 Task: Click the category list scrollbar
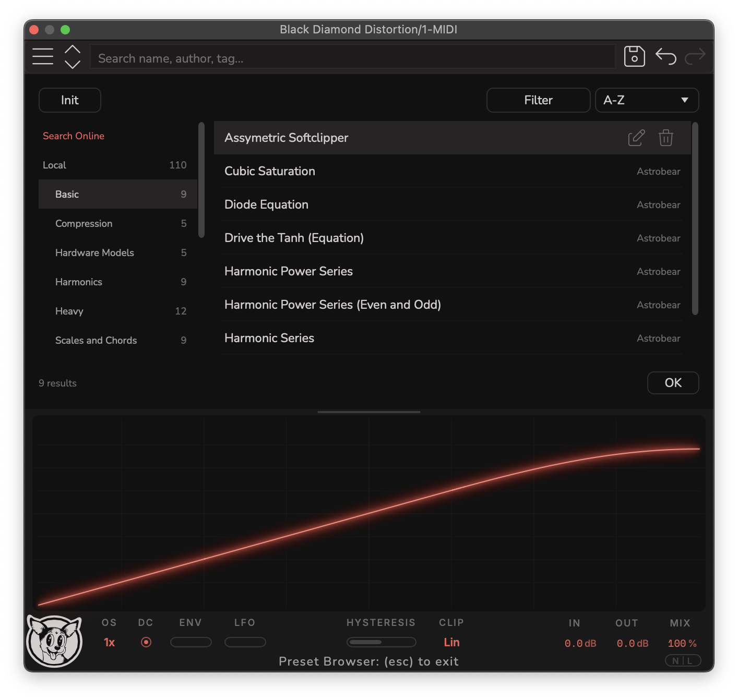201,180
